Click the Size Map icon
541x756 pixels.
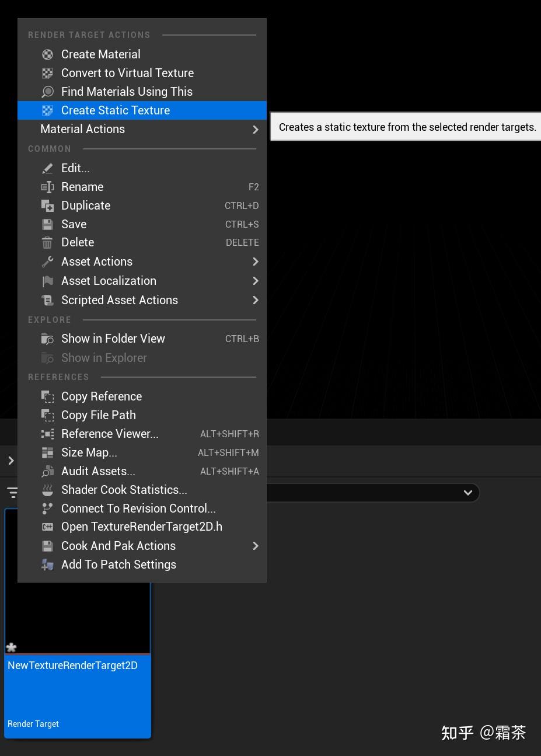tap(47, 452)
